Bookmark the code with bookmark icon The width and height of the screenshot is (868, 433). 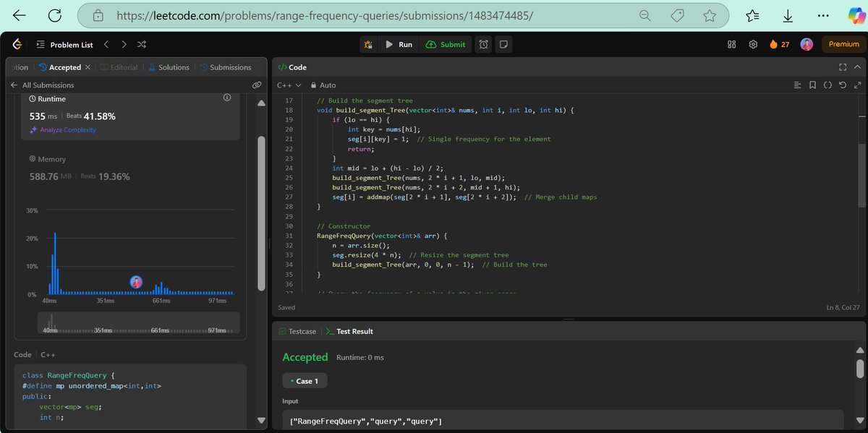click(x=812, y=85)
